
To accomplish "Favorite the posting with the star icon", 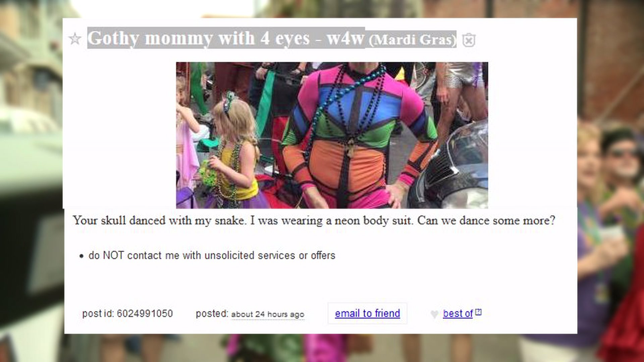I will click(75, 39).
